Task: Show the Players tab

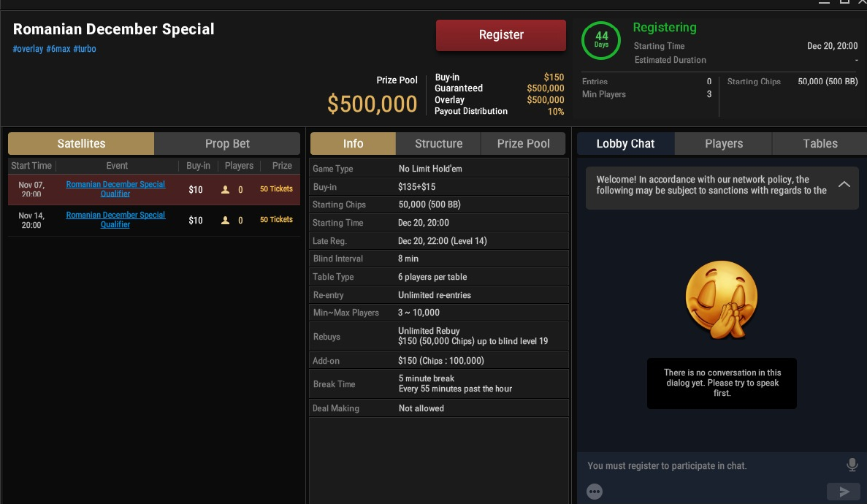Action: (x=723, y=144)
